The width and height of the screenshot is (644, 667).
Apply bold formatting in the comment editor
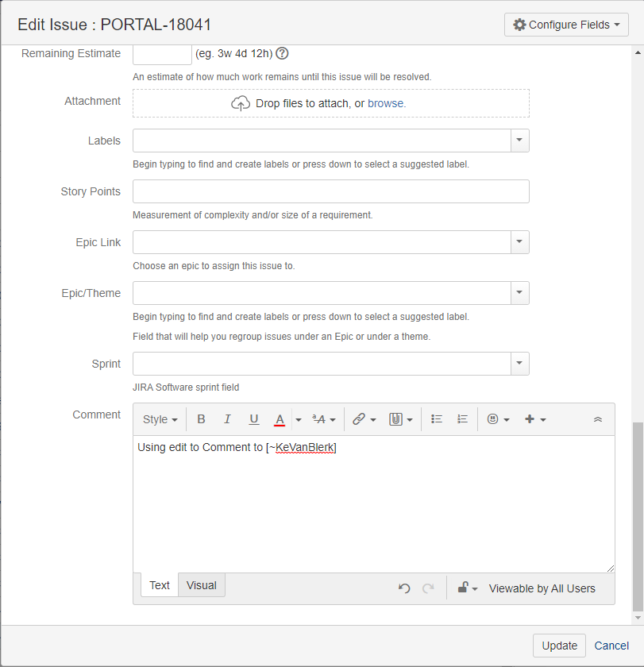coord(201,418)
